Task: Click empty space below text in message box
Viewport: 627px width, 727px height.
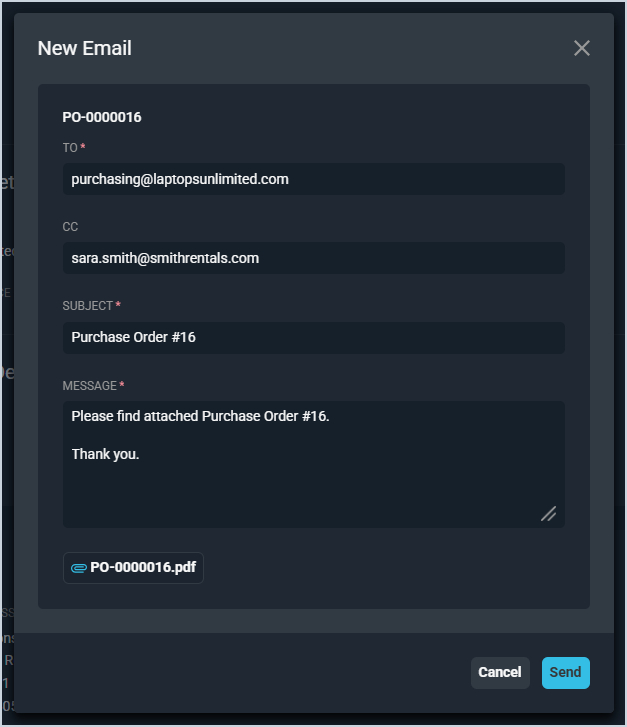Action: coord(300,495)
